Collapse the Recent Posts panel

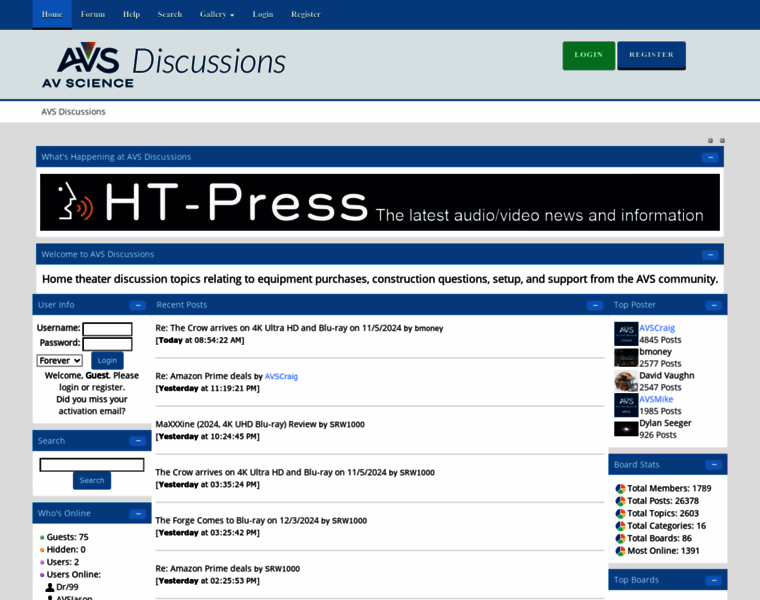(595, 305)
